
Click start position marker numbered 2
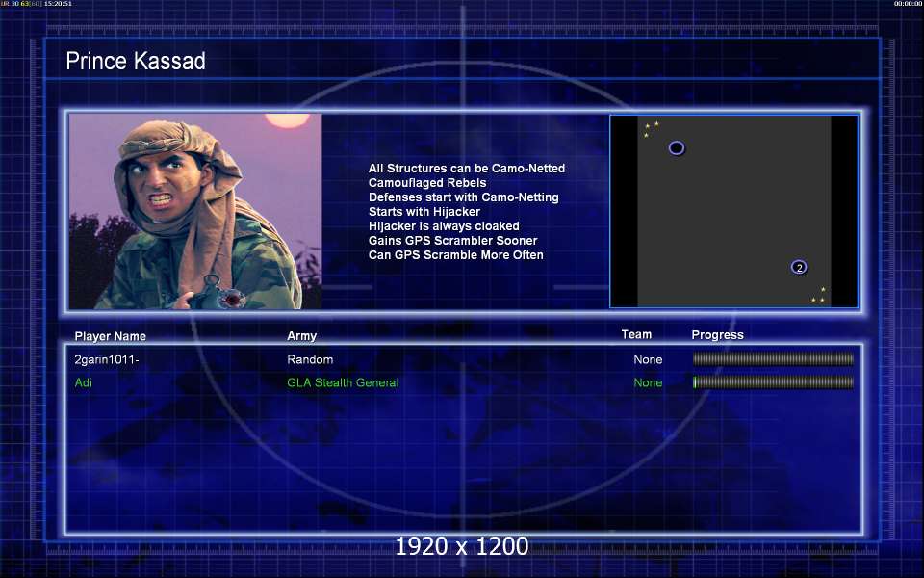click(799, 267)
